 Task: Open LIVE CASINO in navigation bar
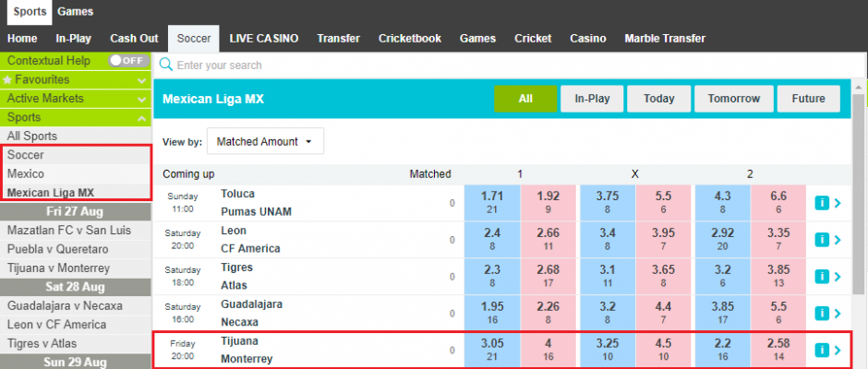264,39
